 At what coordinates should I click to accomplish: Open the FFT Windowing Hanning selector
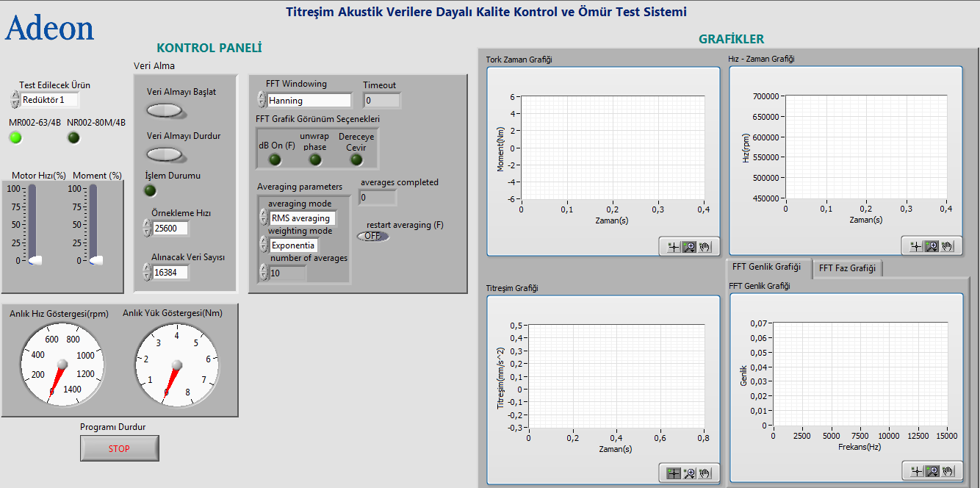click(309, 101)
